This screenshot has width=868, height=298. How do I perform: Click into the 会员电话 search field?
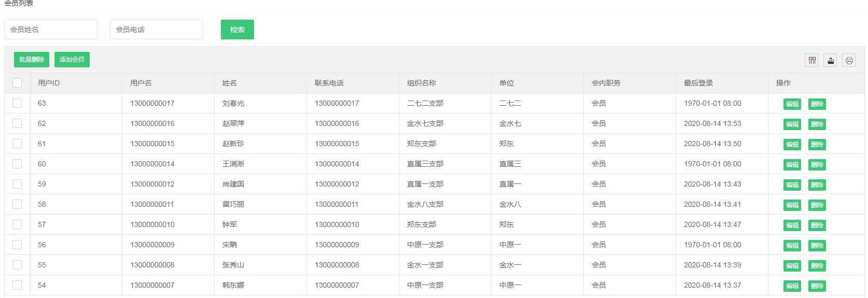tap(156, 30)
